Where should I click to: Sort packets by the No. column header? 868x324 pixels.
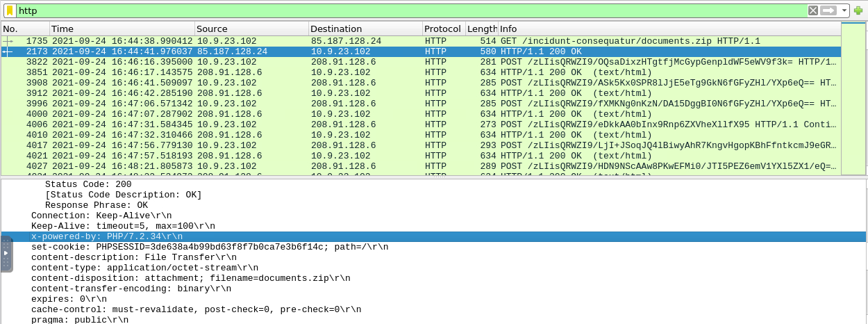coord(25,29)
